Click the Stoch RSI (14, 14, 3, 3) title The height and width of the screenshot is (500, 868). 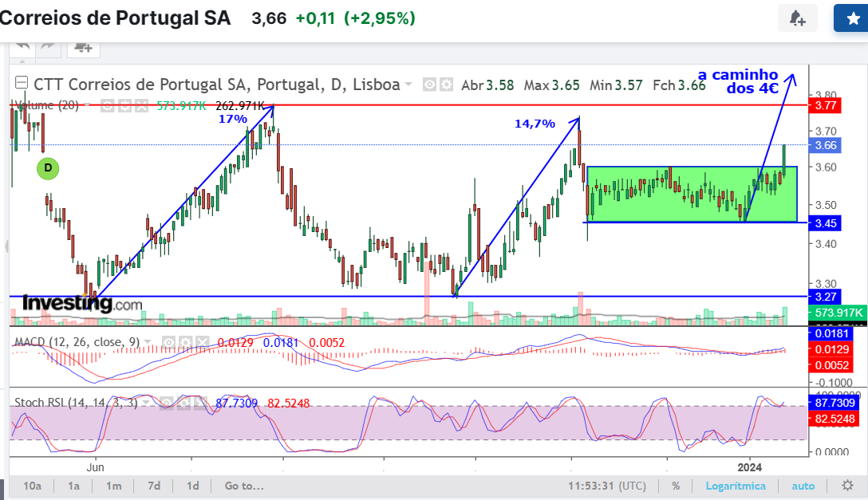click(76, 403)
